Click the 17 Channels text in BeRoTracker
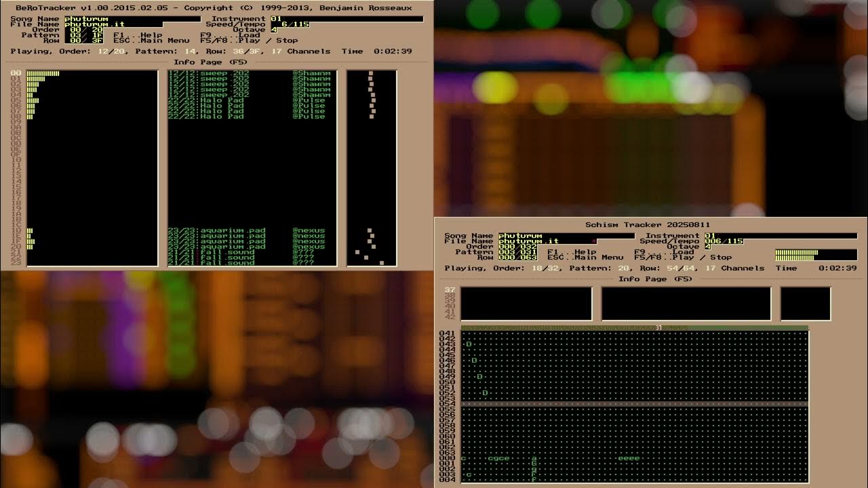Screen dimensions: 868x488 pyautogui.click(x=300, y=52)
